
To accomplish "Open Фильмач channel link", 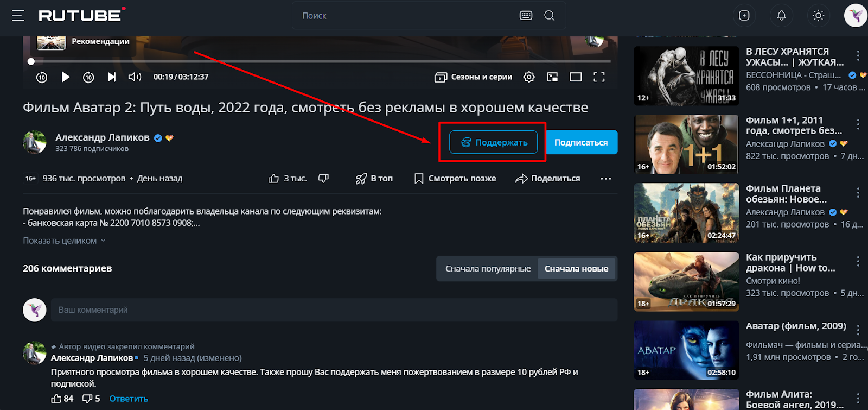I will click(x=806, y=345).
